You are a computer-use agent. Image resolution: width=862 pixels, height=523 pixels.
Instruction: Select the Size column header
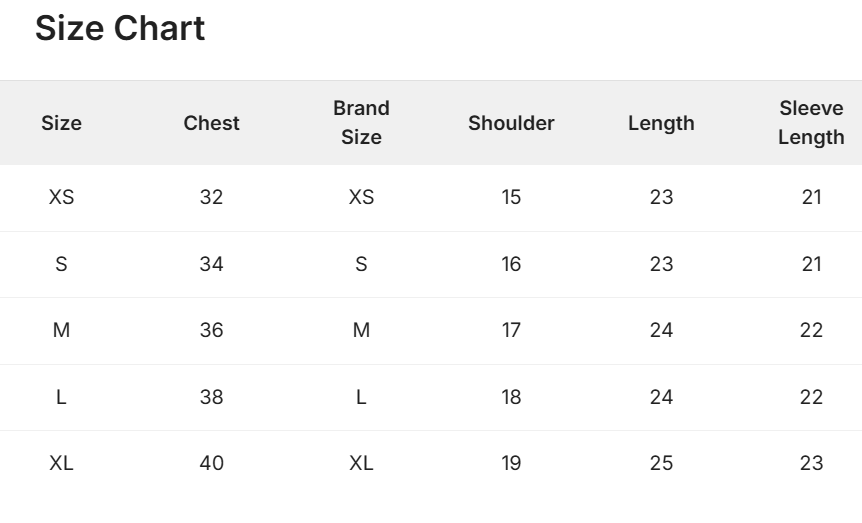(x=61, y=123)
